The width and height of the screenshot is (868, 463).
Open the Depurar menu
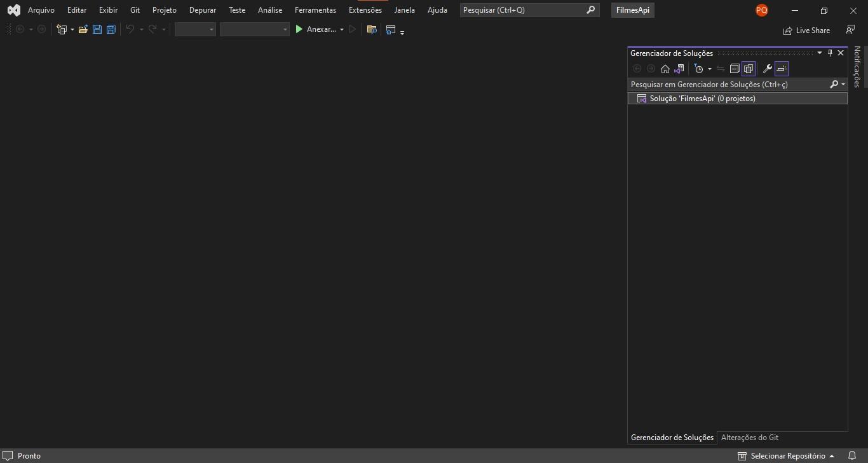(203, 10)
